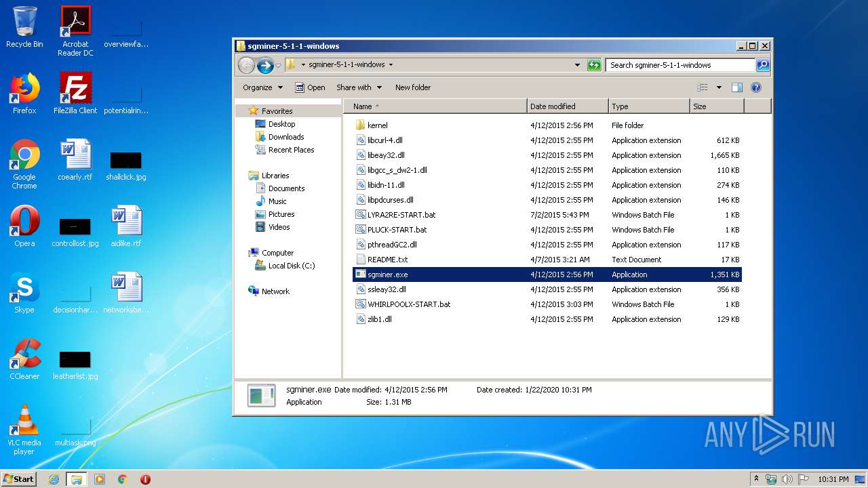
Task: Open Music library
Action: point(271,201)
